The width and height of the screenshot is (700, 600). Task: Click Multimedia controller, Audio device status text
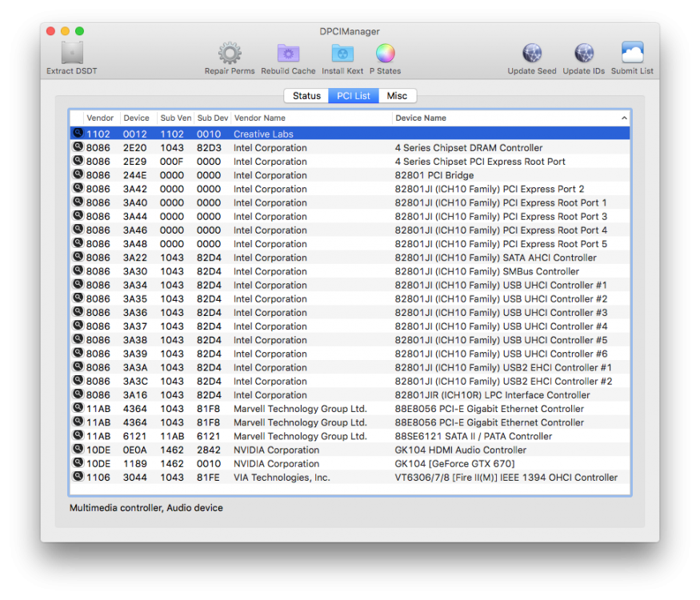coord(146,508)
